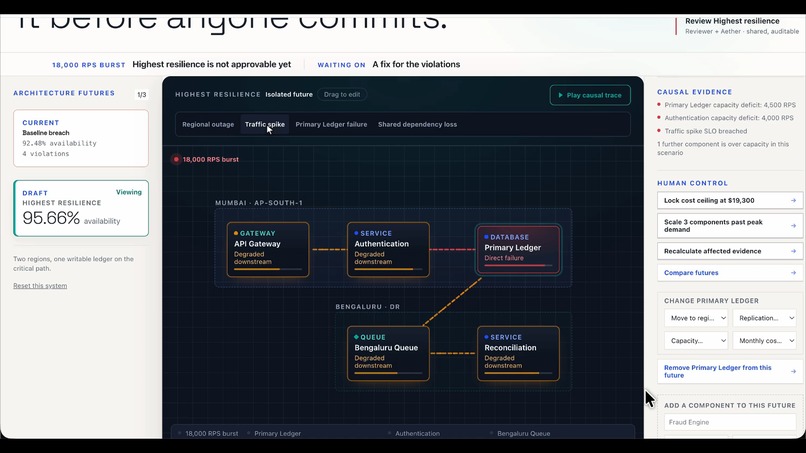Click the Viewing status label
Screen dimensions: 806x453
point(129,192)
